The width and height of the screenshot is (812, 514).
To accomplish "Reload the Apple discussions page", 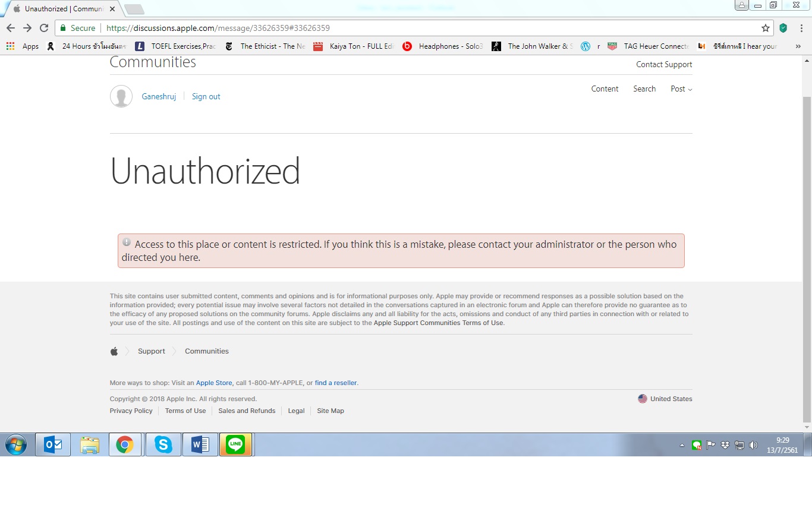I will [x=44, y=28].
